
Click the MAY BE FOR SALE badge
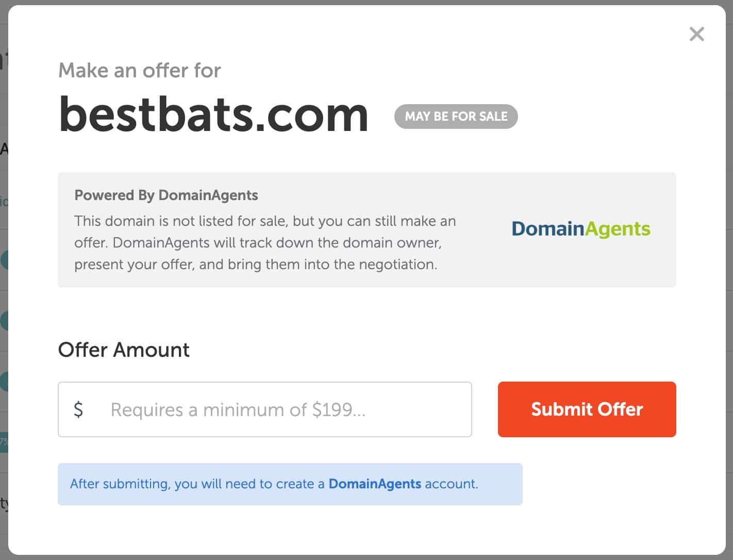click(456, 117)
